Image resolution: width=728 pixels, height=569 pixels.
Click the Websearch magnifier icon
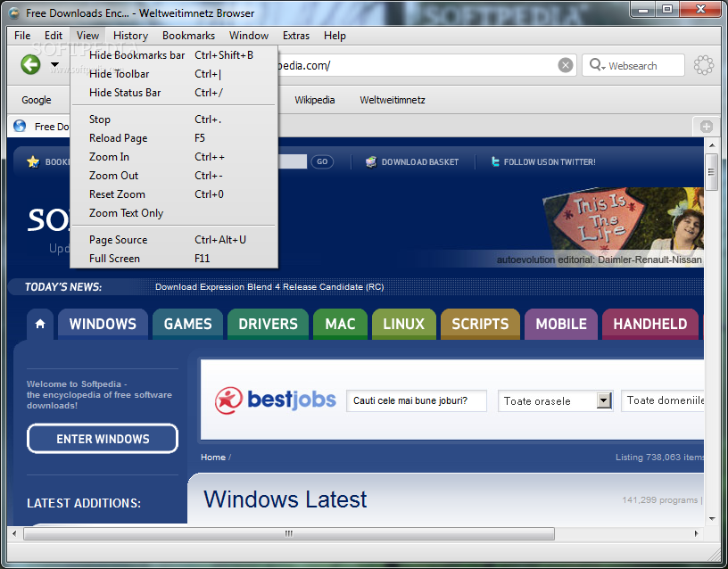pyautogui.click(x=597, y=65)
